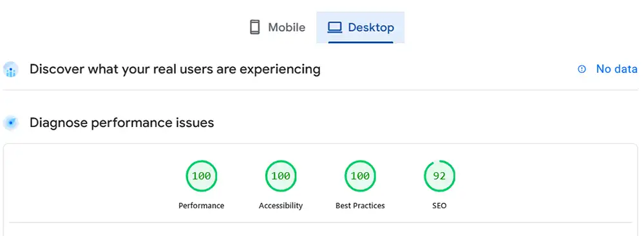Switch to the Mobile tab
Viewport: 644px width, 236px height.
(x=278, y=28)
